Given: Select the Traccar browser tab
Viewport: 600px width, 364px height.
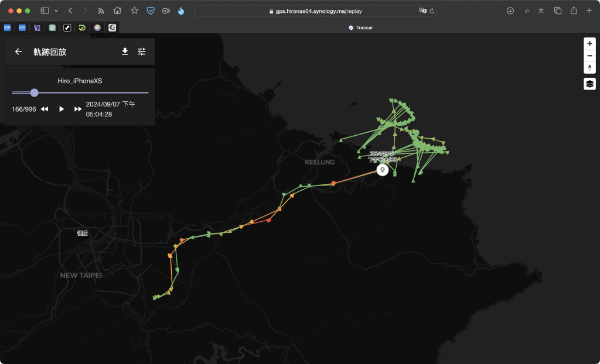Looking at the screenshot, I should (x=360, y=28).
